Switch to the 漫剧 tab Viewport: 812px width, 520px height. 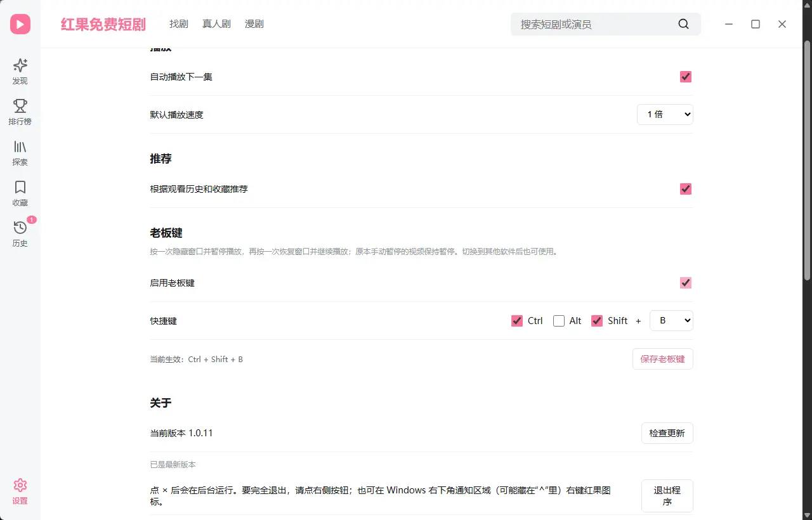[x=254, y=24]
